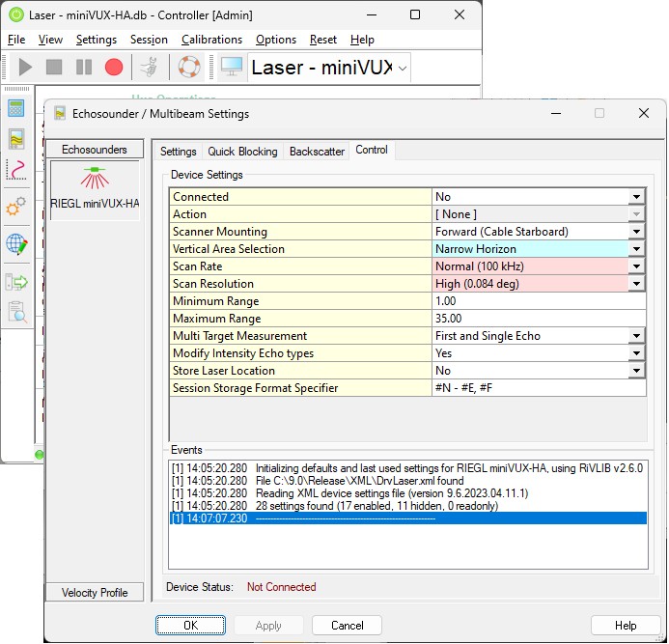Screen dimensions: 669x644
Task: Switch to the Backscatter tab
Action: 317,152
